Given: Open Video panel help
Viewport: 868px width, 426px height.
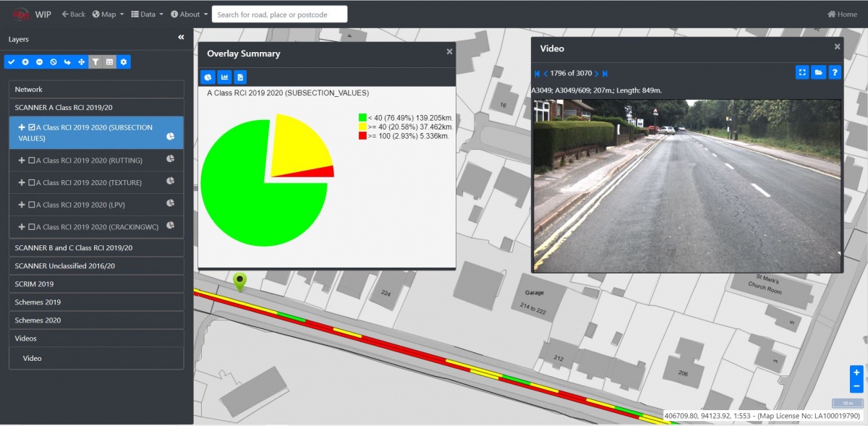Looking at the screenshot, I should (x=835, y=72).
